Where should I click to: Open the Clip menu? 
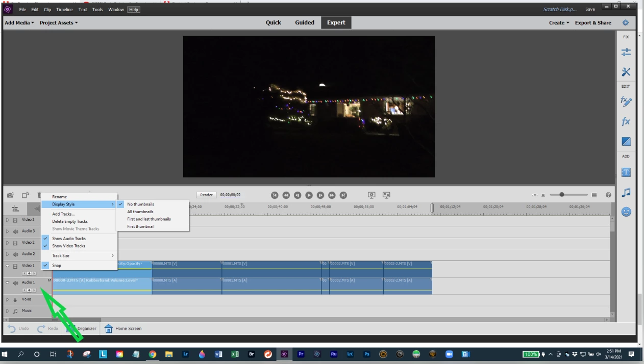tap(47, 10)
